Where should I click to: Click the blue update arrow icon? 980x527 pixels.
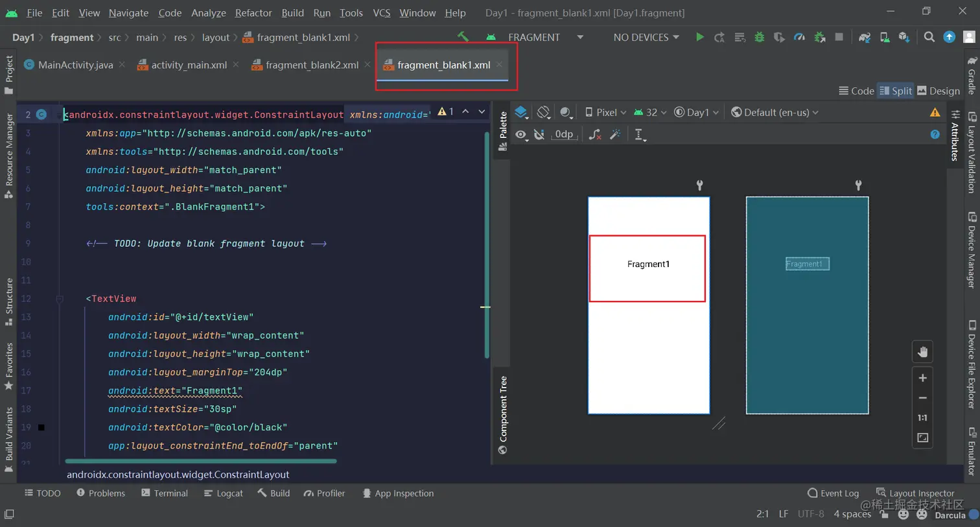pyautogui.click(x=950, y=37)
